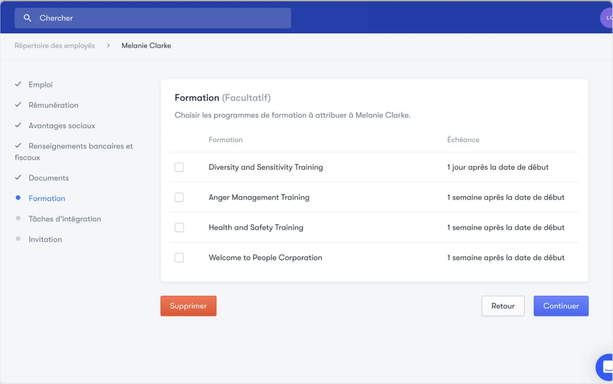613x384 pixels.
Task: Open the chat widget bubble icon
Action: click(605, 367)
